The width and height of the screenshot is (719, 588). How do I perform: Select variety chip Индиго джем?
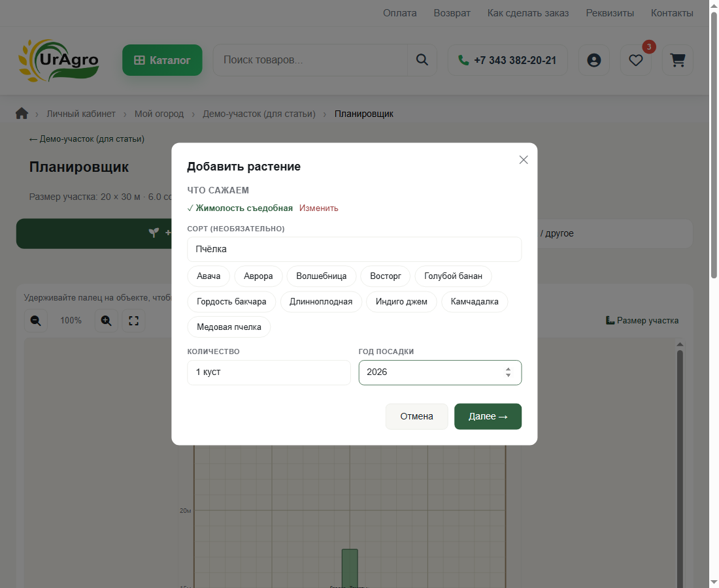point(401,302)
